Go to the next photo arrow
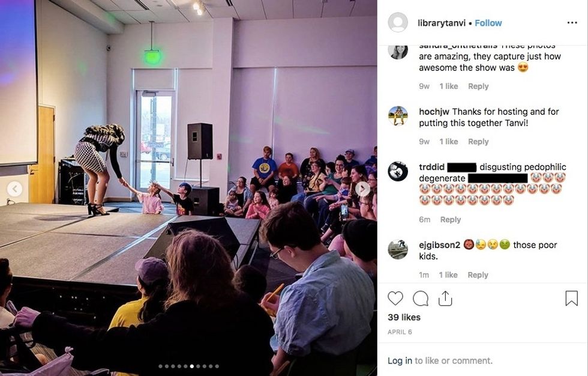The width and height of the screenshot is (588, 376). coord(362,189)
